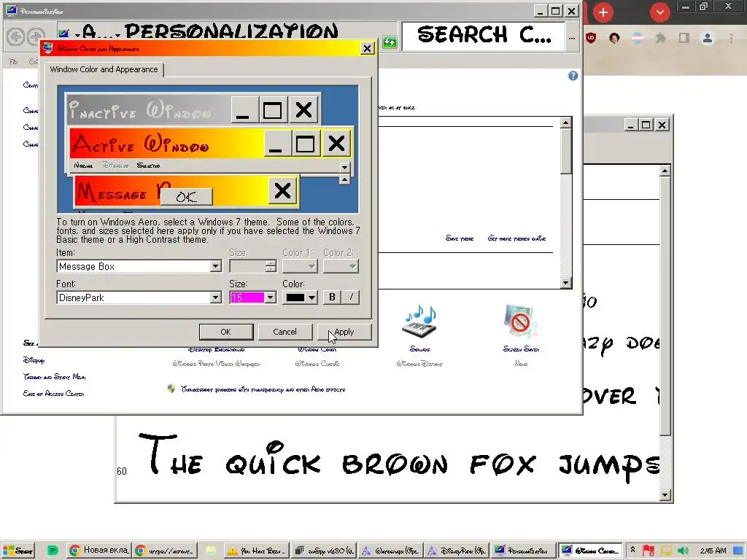Screen dimensions: 747x560
Task: Click the Personalization window title bar icon
Action: tap(12, 10)
